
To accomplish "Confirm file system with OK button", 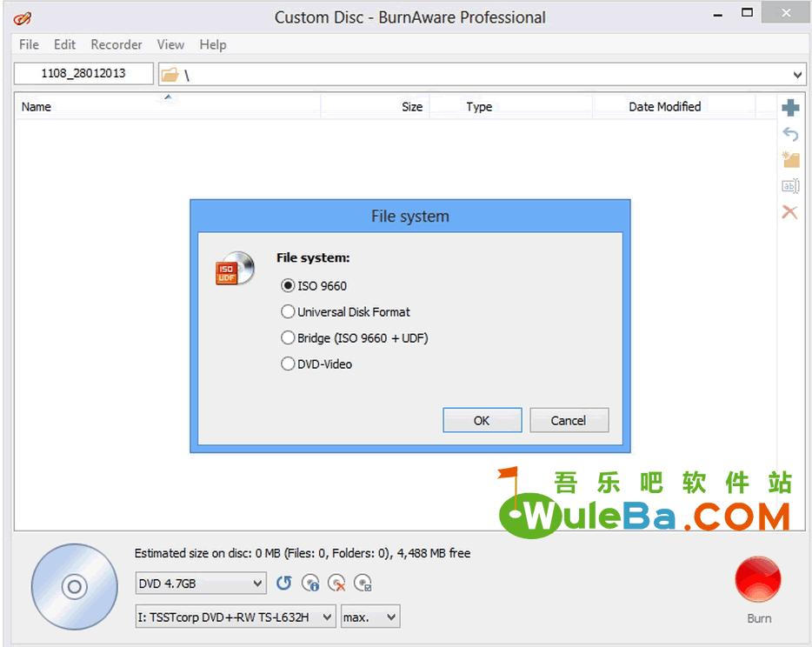I will pos(483,420).
